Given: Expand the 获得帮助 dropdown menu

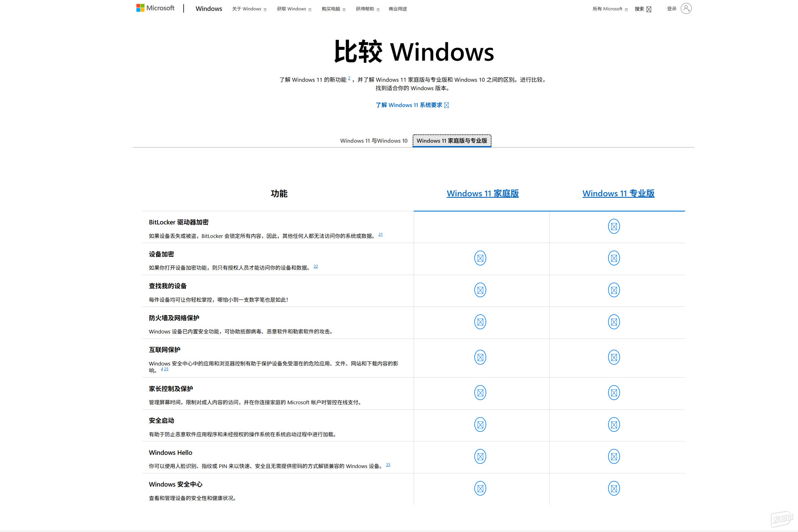Looking at the screenshot, I should coord(367,9).
